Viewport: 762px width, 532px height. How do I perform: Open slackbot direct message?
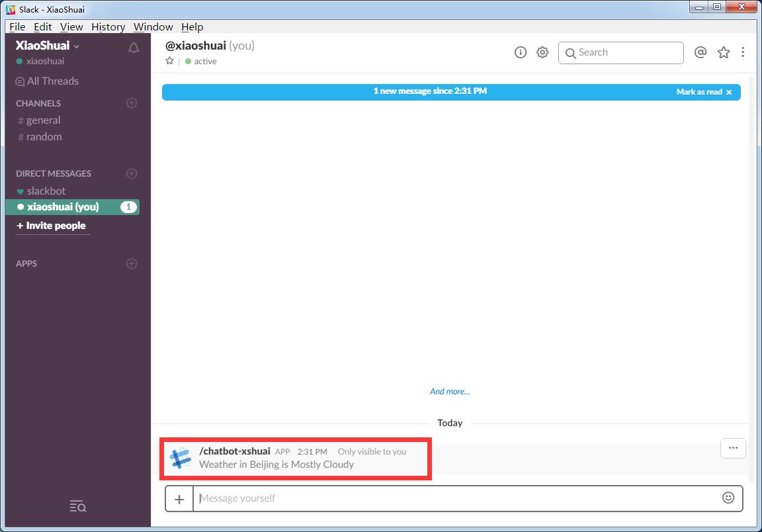[41, 191]
